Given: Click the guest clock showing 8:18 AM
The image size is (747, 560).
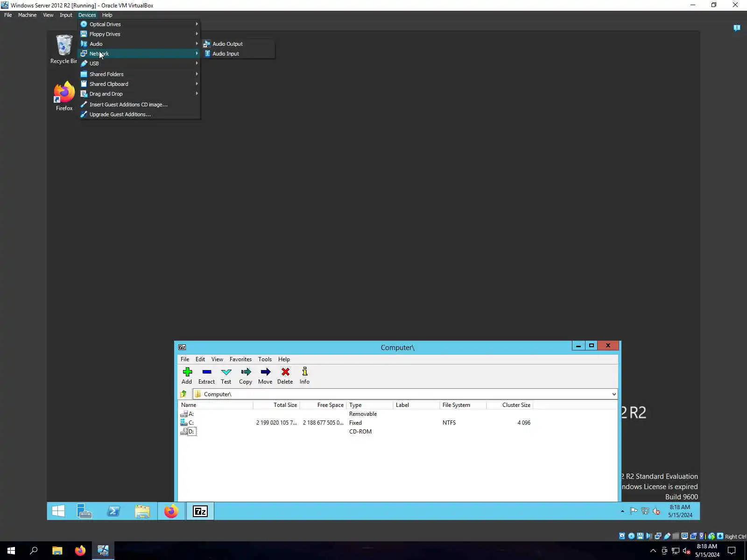Looking at the screenshot, I should [680, 511].
